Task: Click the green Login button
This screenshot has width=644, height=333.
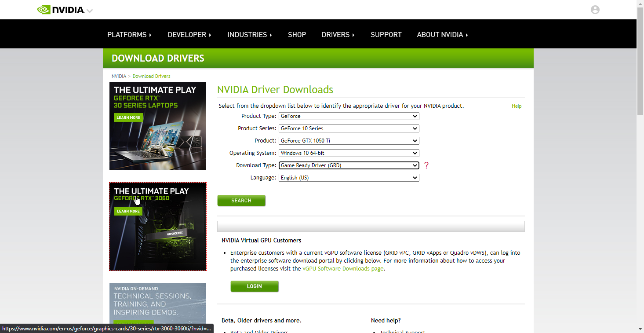Action: click(255, 286)
